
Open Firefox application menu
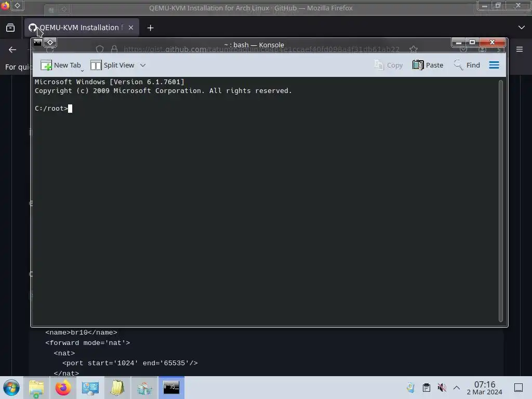pos(520,49)
